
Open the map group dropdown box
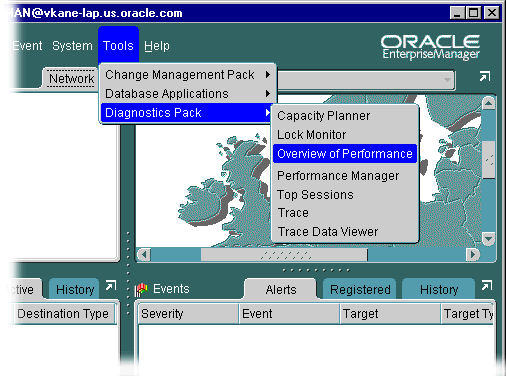(366, 80)
